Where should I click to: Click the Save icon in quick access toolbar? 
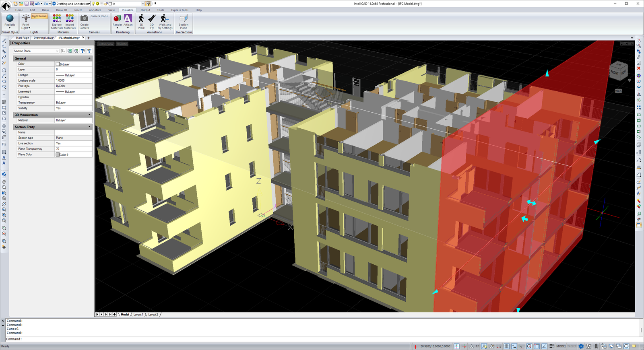pyautogui.click(x=27, y=4)
